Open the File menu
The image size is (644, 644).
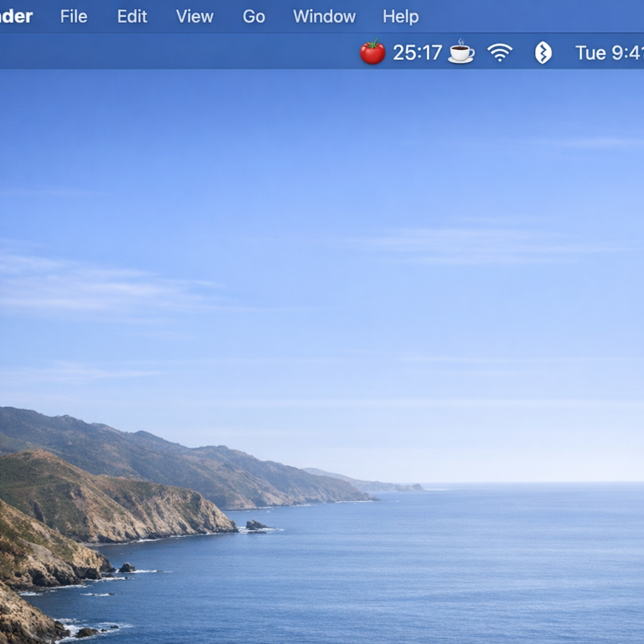pyautogui.click(x=74, y=17)
